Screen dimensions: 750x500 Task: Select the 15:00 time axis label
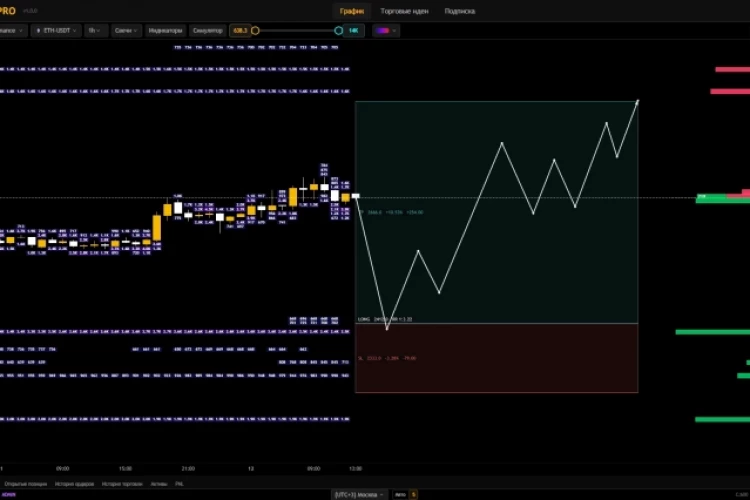125,468
